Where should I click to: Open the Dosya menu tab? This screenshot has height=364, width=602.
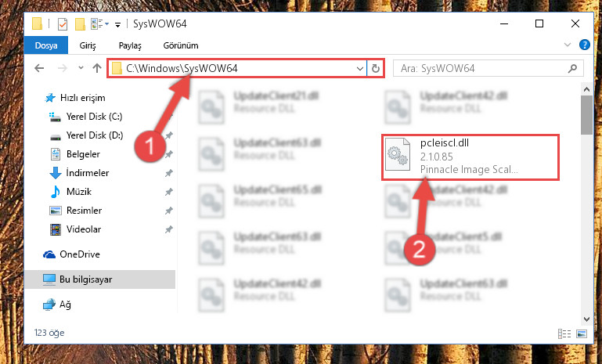coord(46,45)
